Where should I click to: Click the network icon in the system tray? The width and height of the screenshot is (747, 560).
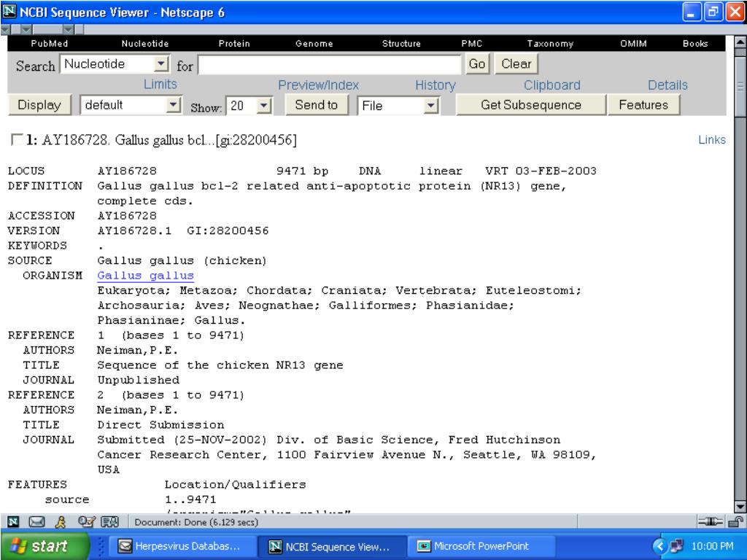(x=676, y=545)
